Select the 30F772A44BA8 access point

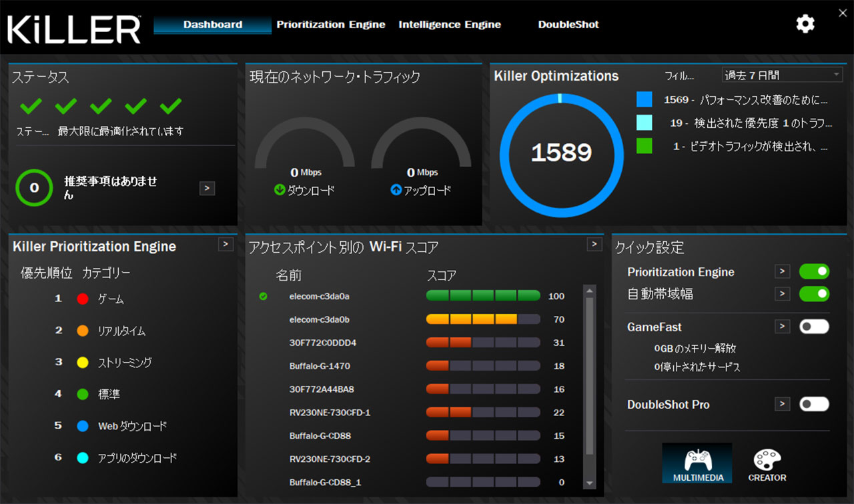tap(322, 389)
